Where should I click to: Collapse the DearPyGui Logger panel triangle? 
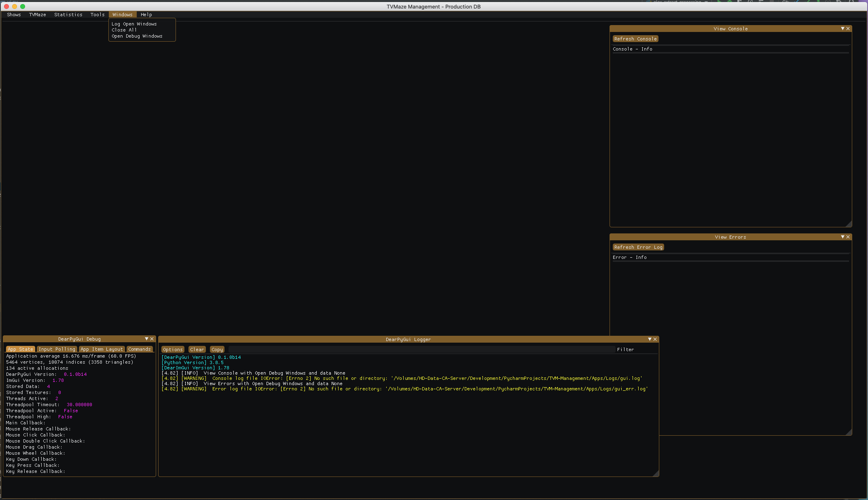649,339
